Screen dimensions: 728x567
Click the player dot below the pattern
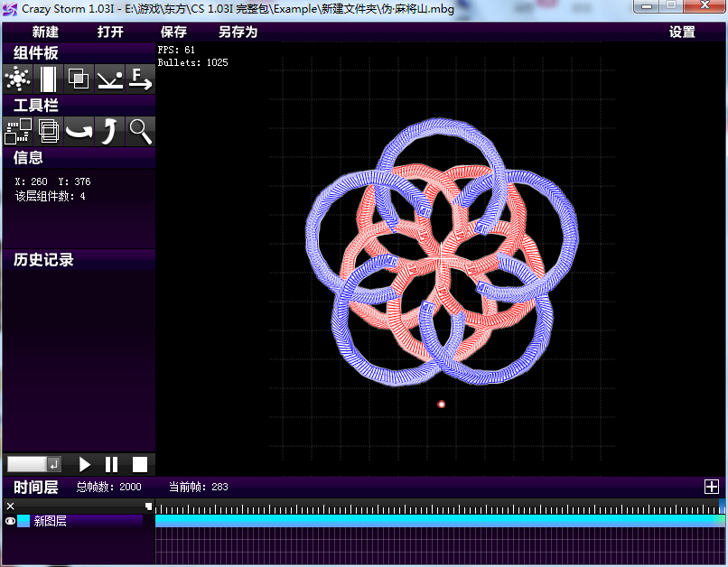tap(442, 404)
